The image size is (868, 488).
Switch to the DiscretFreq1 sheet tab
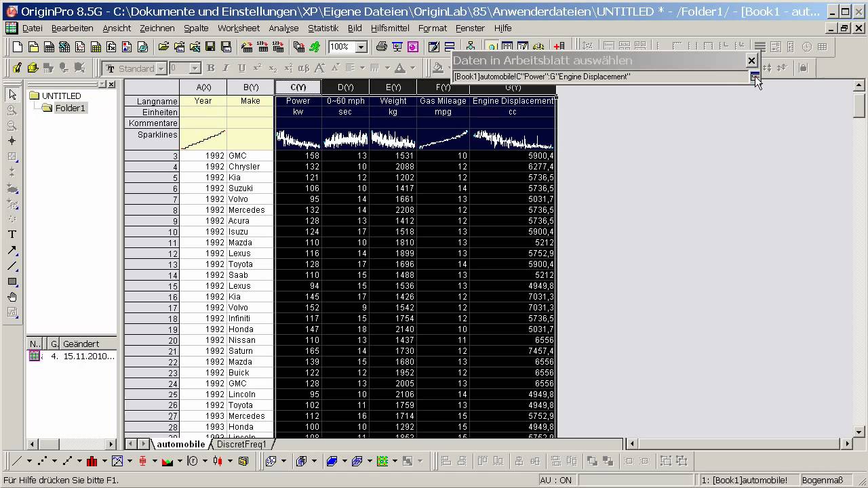[x=241, y=445]
